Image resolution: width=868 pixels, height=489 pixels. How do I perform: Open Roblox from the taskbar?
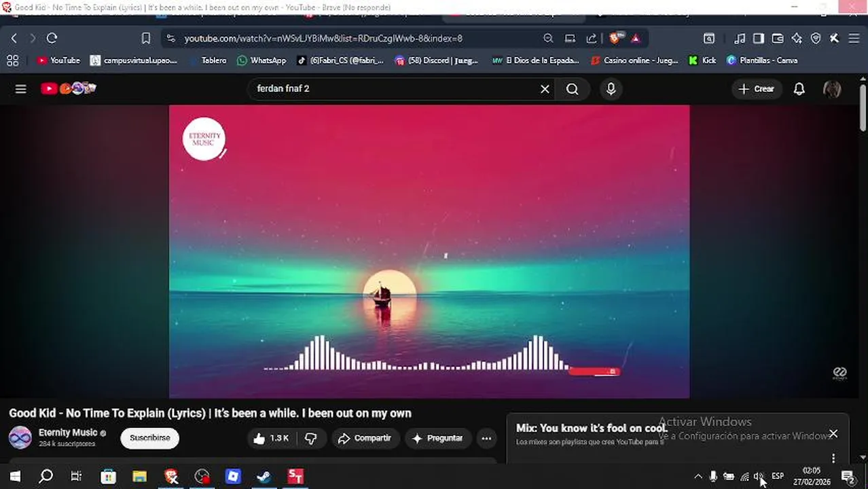233,477
